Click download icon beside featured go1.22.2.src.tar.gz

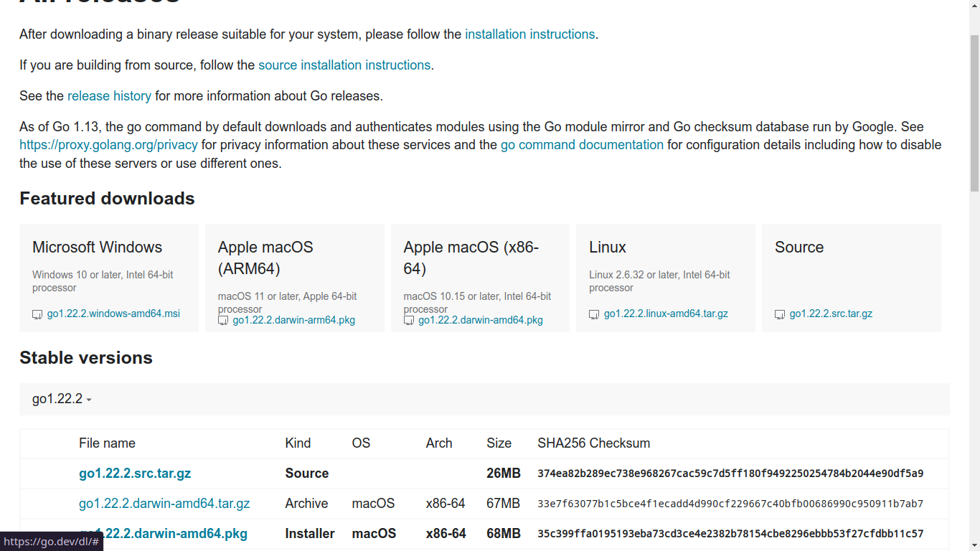pyautogui.click(x=780, y=314)
